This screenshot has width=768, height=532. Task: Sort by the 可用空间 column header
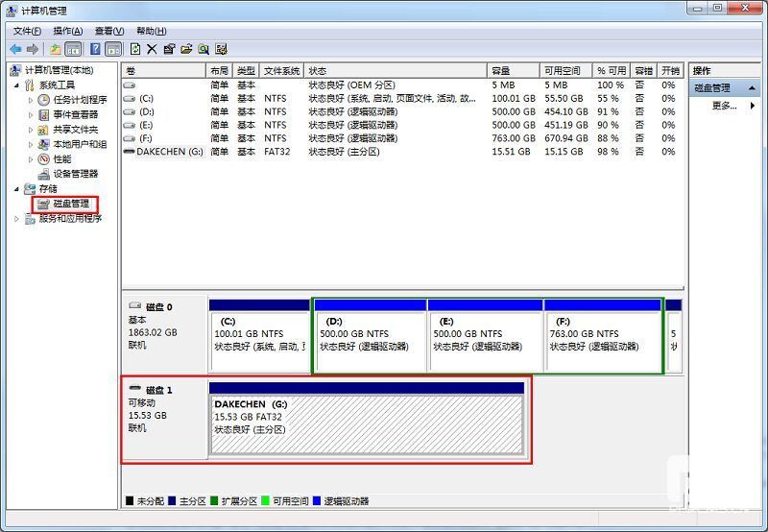coord(563,71)
